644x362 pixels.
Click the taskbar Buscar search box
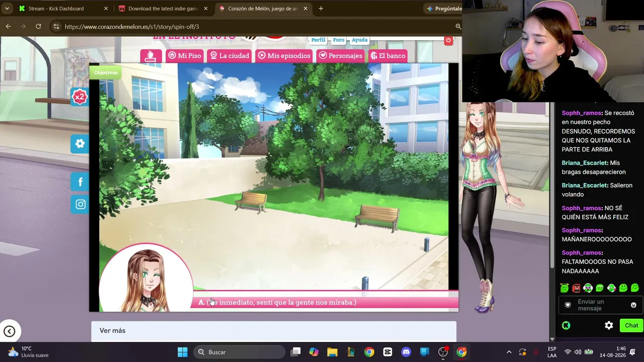[239, 352]
